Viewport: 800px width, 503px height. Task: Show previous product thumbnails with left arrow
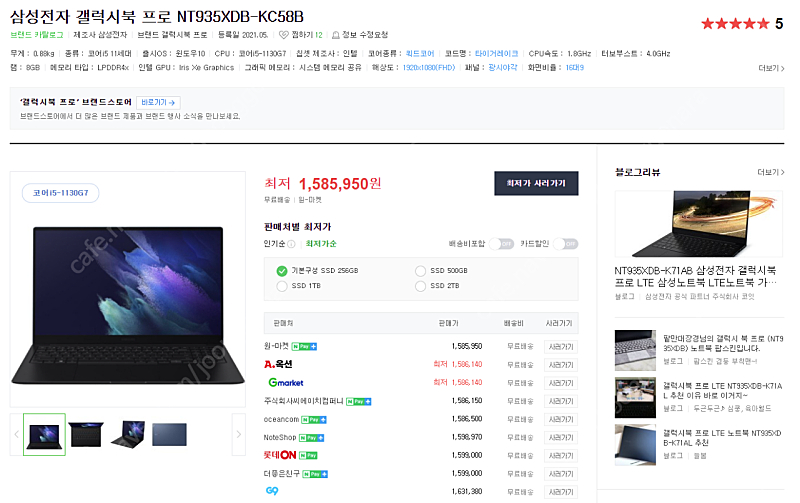(x=16, y=434)
